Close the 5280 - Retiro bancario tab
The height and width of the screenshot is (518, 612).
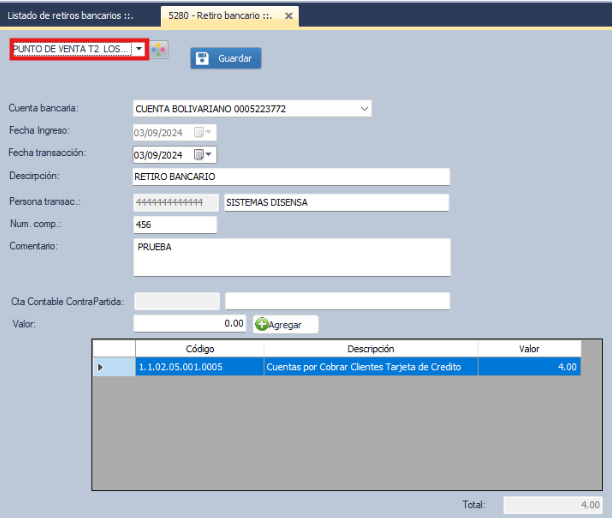(288, 17)
